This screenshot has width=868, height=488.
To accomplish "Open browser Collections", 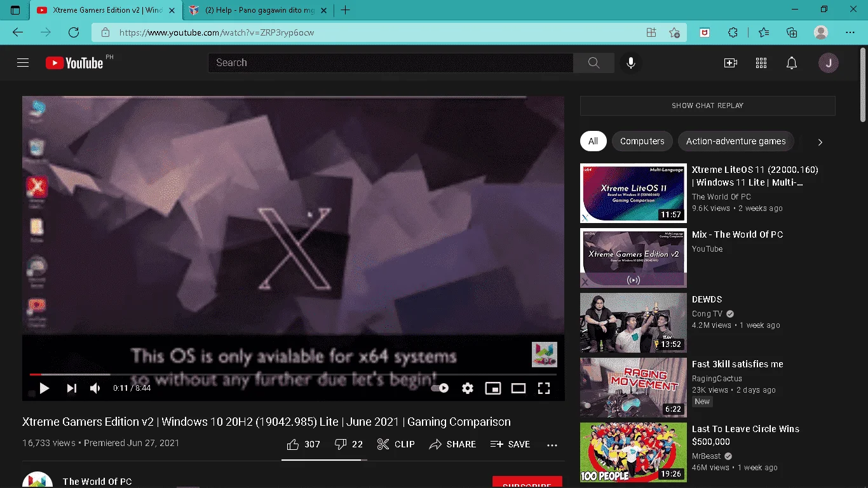I will pyautogui.click(x=792, y=32).
